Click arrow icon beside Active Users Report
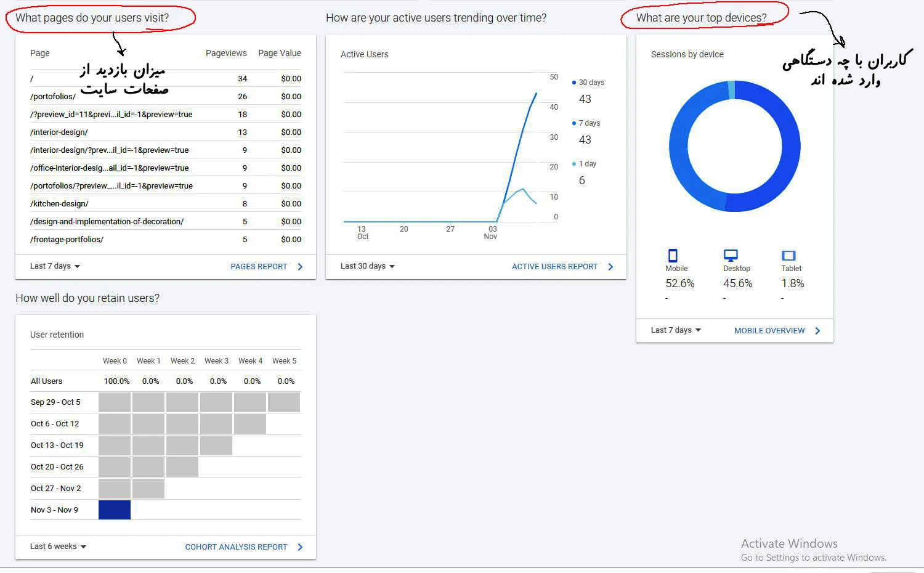The width and height of the screenshot is (924, 573). [610, 267]
